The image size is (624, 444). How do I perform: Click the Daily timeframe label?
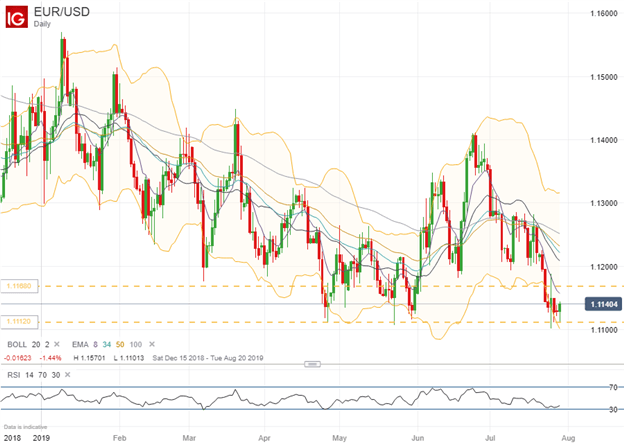tap(42, 24)
